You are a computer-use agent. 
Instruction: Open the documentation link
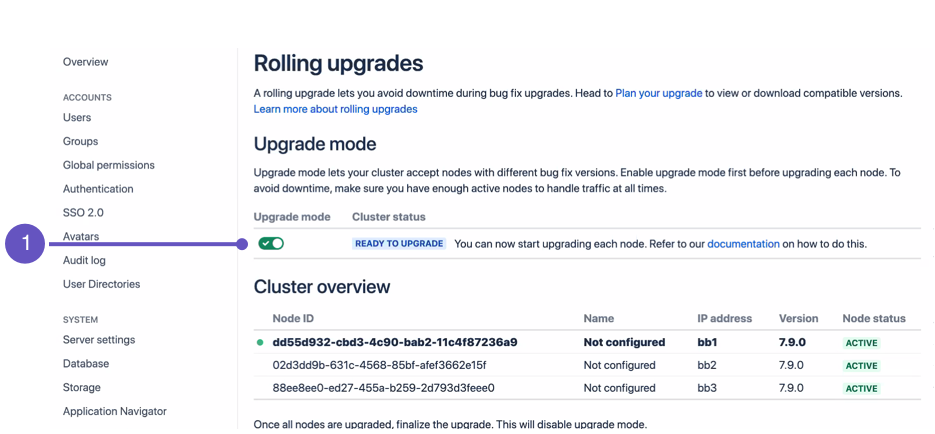point(743,244)
